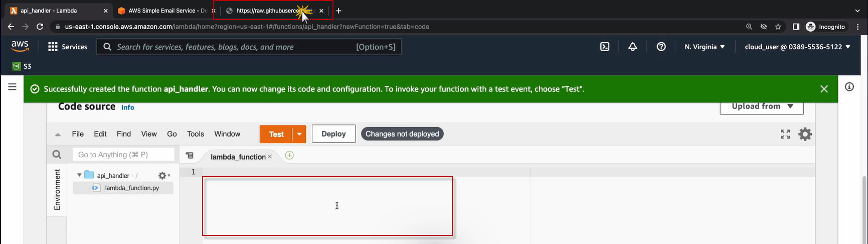
Task: Add a new editor tab with plus icon
Action: pos(289,156)
